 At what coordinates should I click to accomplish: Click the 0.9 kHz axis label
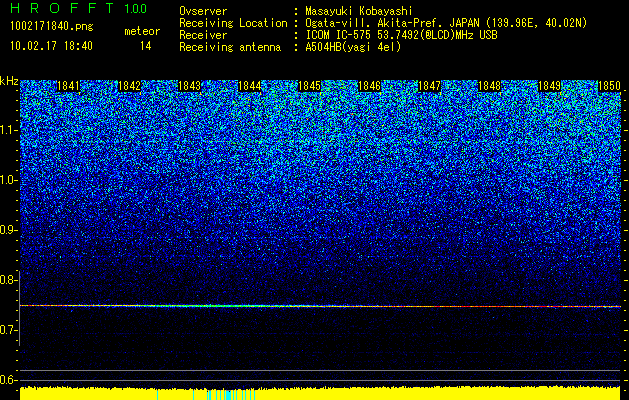pyautogui.click(x=8, y=230)
